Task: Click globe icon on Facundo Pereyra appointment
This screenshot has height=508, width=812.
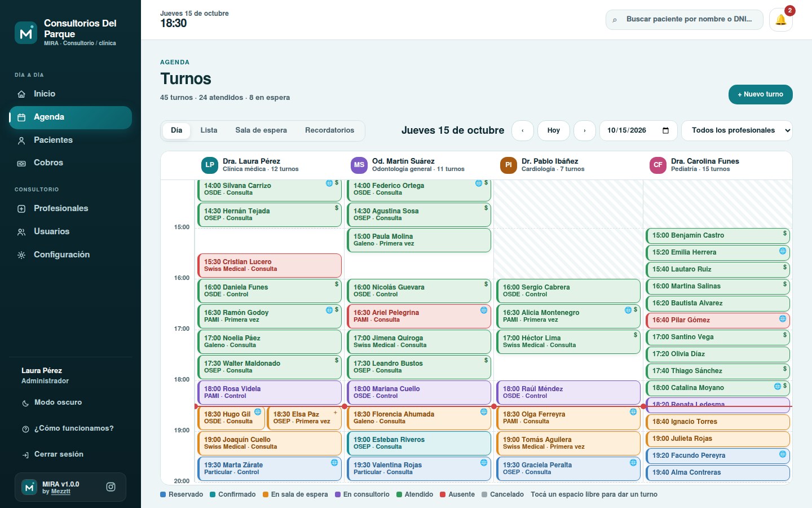Action: tap(783, 454)
